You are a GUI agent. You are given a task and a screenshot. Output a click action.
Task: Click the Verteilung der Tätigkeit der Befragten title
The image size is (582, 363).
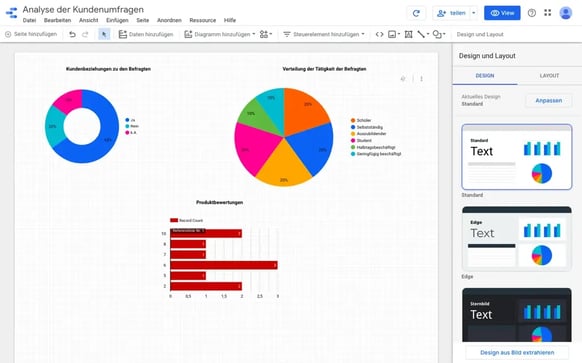point(324,69)
